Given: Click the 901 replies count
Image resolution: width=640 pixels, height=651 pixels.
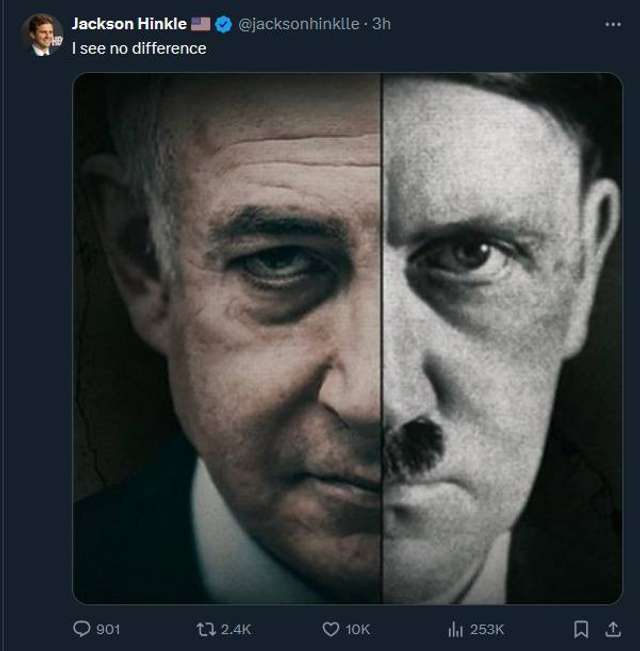Looking at the screenshot, I should (x=108, y=629).
